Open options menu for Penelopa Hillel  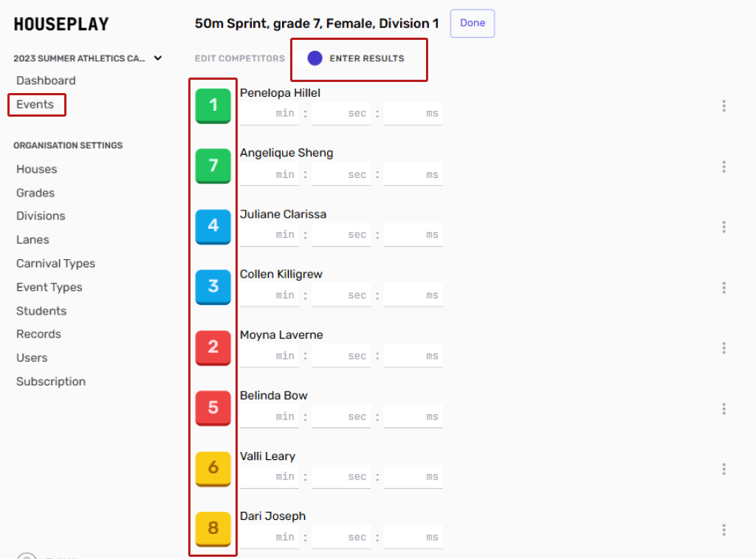click(x=724, y=106)
